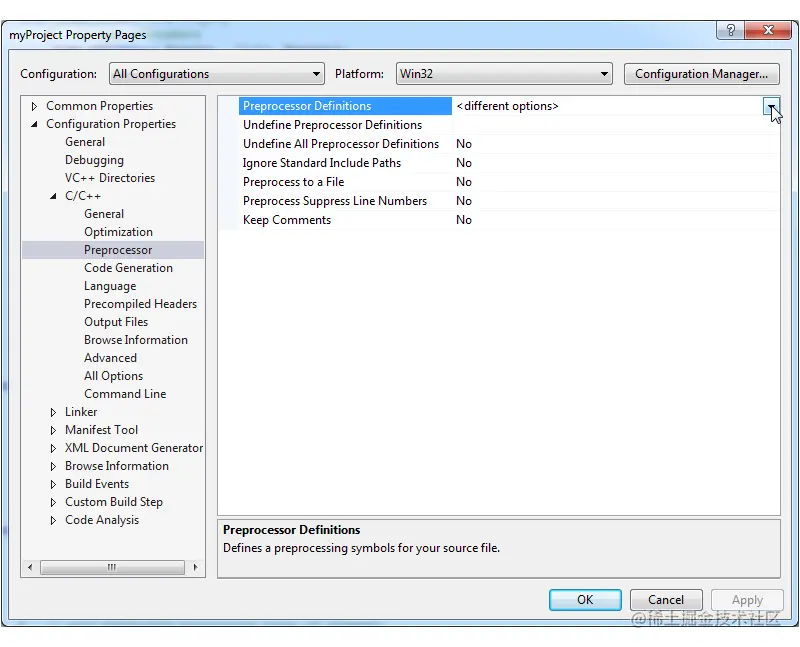The width and height of the screenshot is (800, 647).
Task: Select Ignore Standard Include Paths property
Action: click(x=321, y=163)
